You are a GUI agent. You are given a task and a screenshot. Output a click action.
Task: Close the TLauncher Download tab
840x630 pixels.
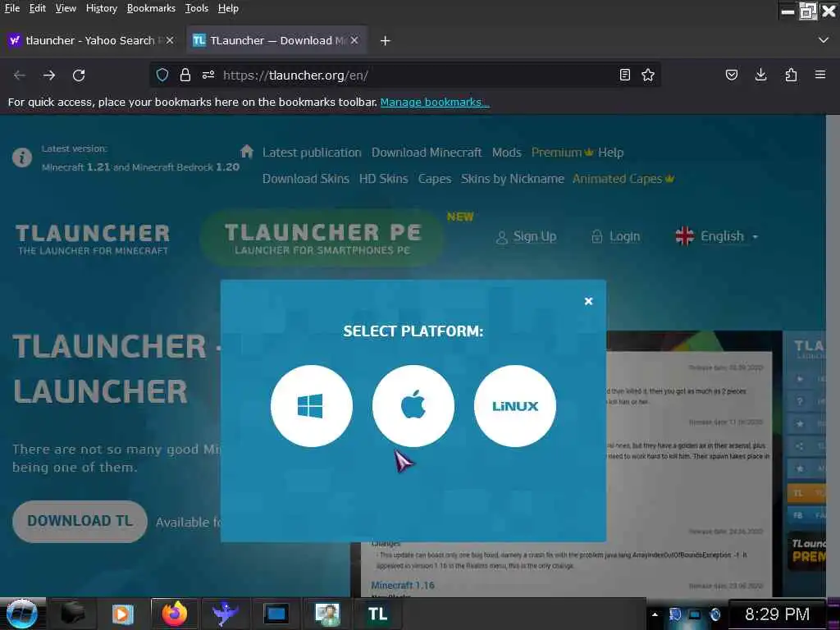point(354,41)
